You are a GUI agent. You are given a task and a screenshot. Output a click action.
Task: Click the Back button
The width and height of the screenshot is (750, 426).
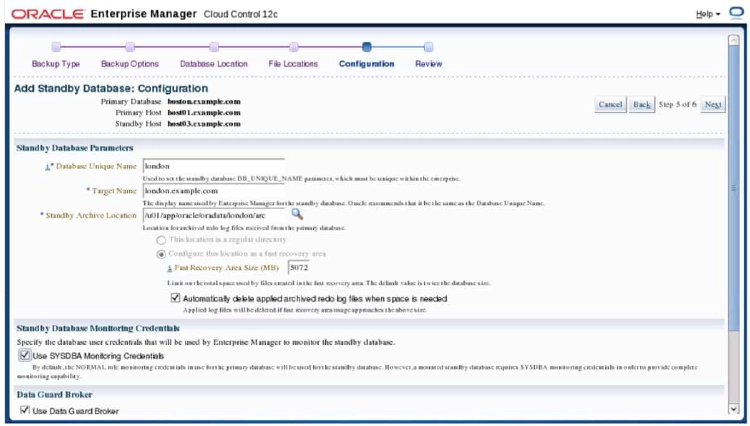point(642,104)
